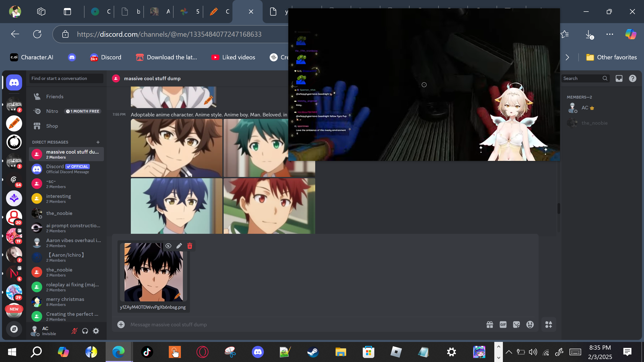Open the sticker picker
Screen dimensions: 644x362
pyautogui.click(x=516, y=325)
